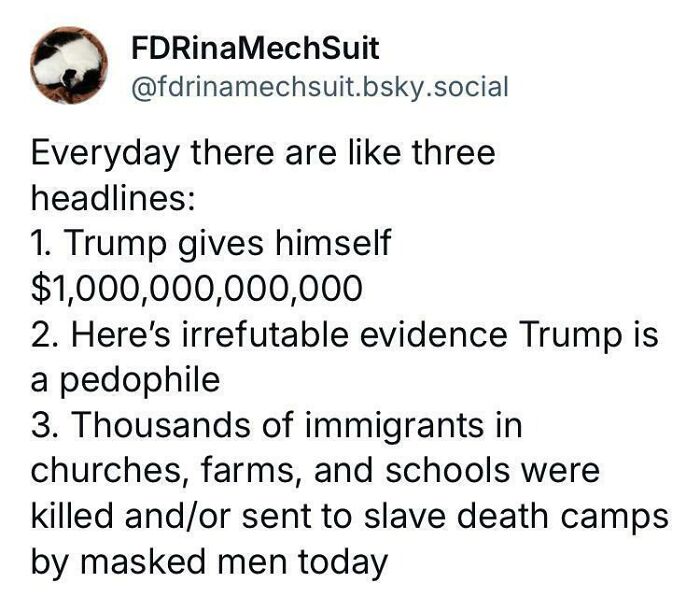
Task: Click the line 'a pedophile'
Action: click(125, 382)
